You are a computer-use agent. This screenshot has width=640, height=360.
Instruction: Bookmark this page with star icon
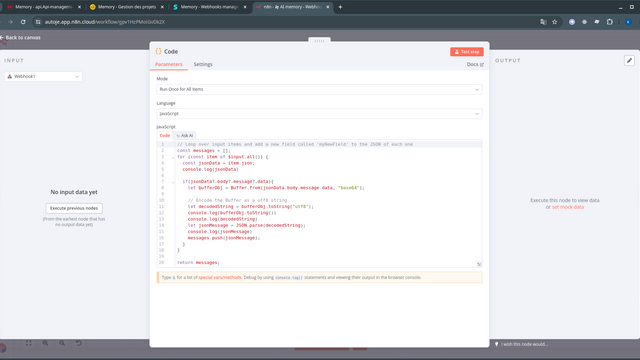(555, 22)
